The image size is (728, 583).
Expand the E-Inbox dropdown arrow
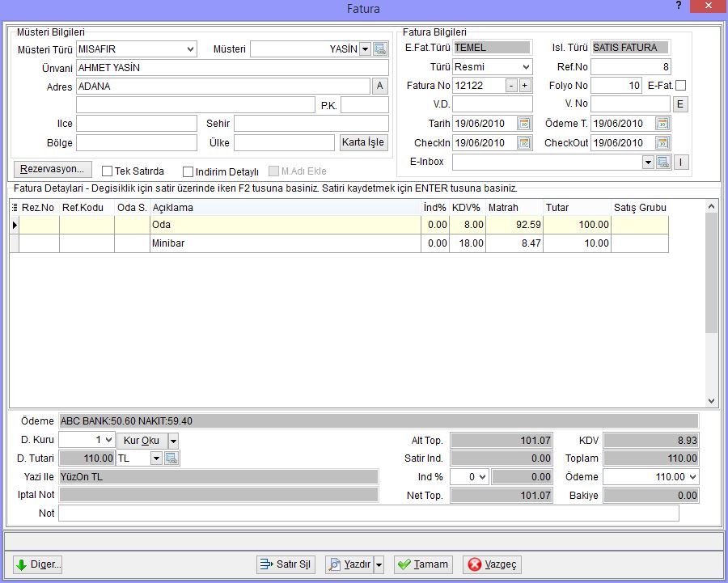(x=648, y=163)
